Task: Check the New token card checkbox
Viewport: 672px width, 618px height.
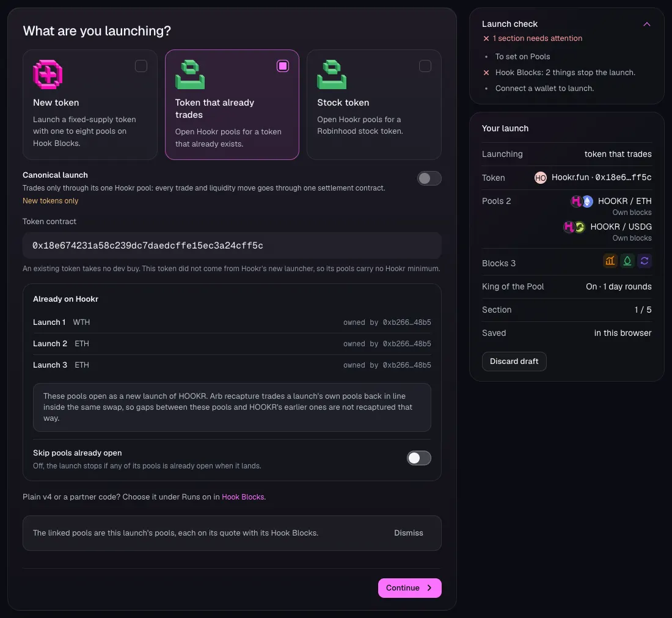Action: (141, 66)
